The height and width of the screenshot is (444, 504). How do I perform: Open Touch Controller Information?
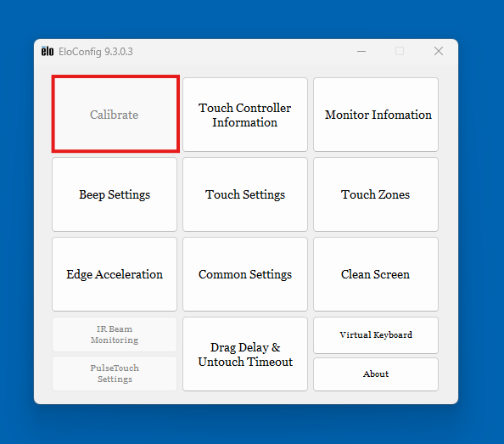coord(245,115)
